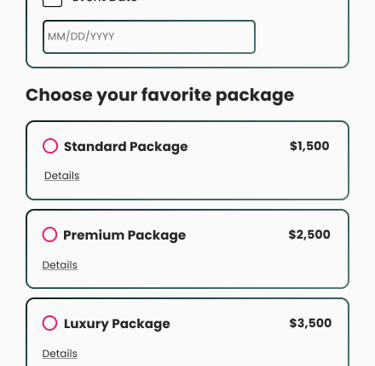
Task: Click the Standard Package title text
Action: (x=126, y=147)
